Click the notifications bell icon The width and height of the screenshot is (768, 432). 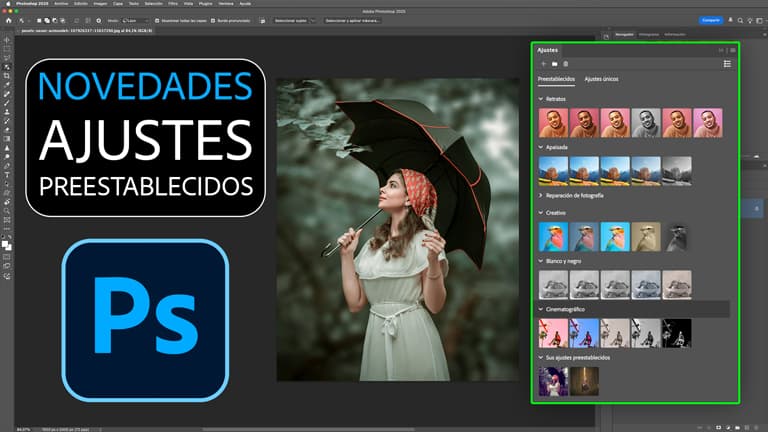click(730, 20)
